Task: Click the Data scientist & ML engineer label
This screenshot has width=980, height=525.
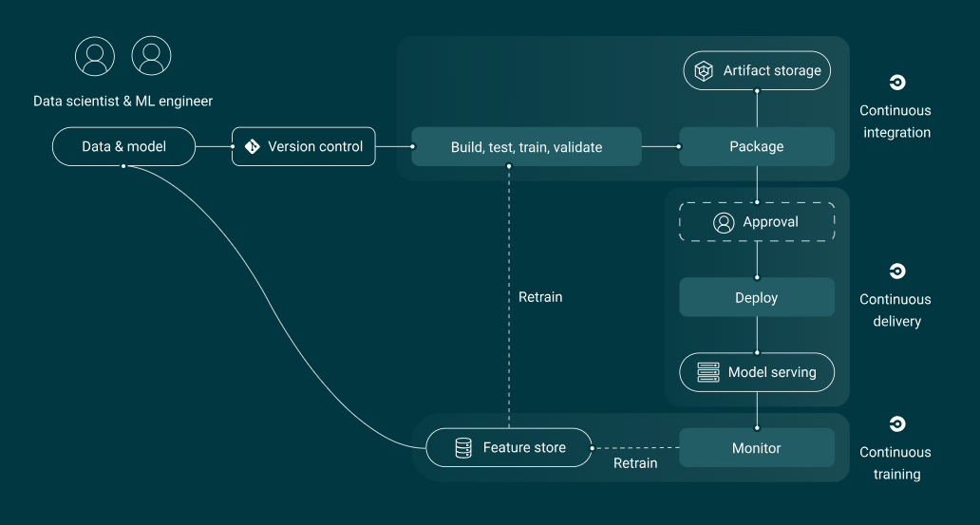Action: (x=123, y=101)
